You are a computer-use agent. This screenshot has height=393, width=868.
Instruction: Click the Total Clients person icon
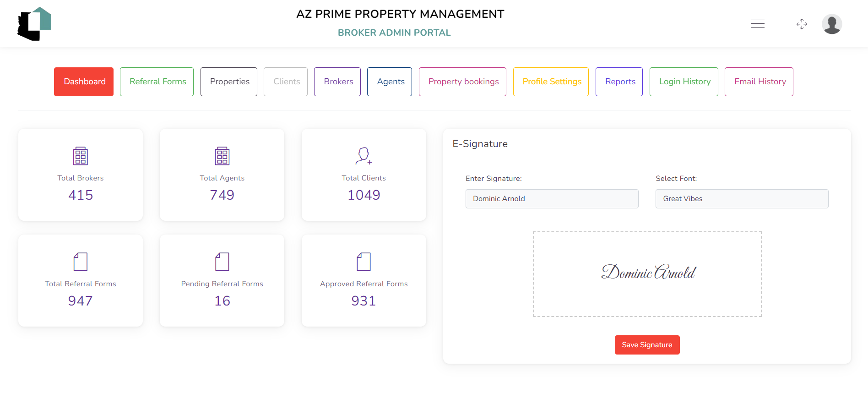click(363, 156)
